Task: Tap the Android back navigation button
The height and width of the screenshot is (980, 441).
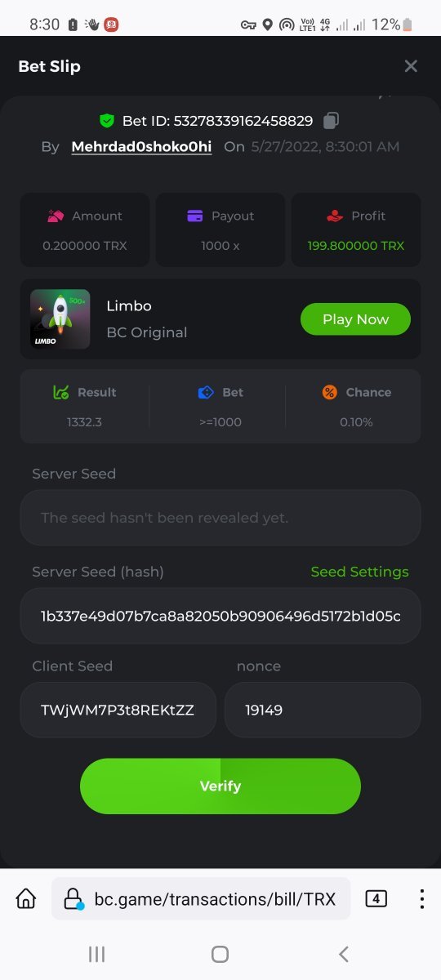Action: click(x=344, y=954)
